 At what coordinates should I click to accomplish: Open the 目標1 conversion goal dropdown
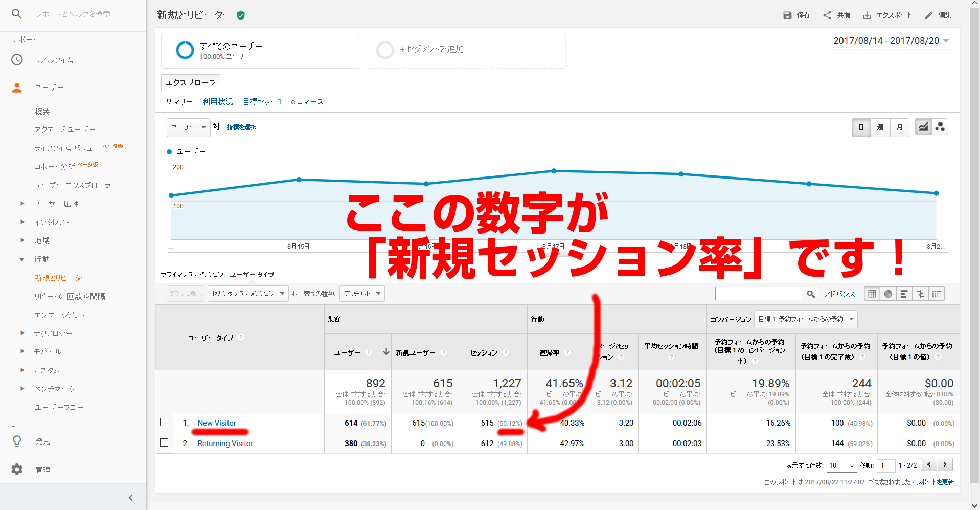(x=806, y=319)
